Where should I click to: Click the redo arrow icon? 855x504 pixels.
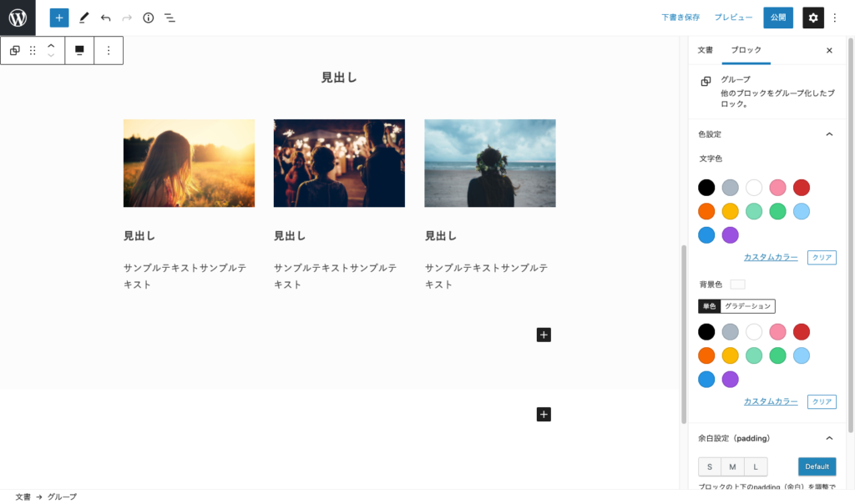pos(127,18)
